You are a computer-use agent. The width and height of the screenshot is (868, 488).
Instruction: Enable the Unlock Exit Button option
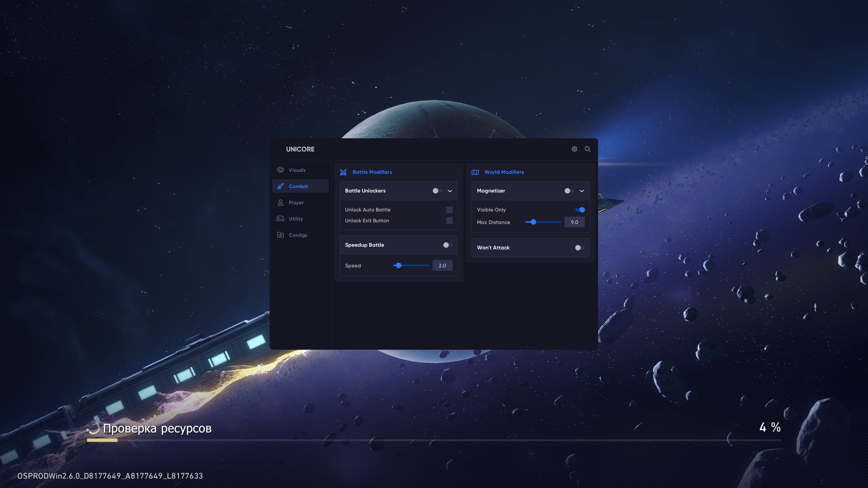click(x=450, y=221)
